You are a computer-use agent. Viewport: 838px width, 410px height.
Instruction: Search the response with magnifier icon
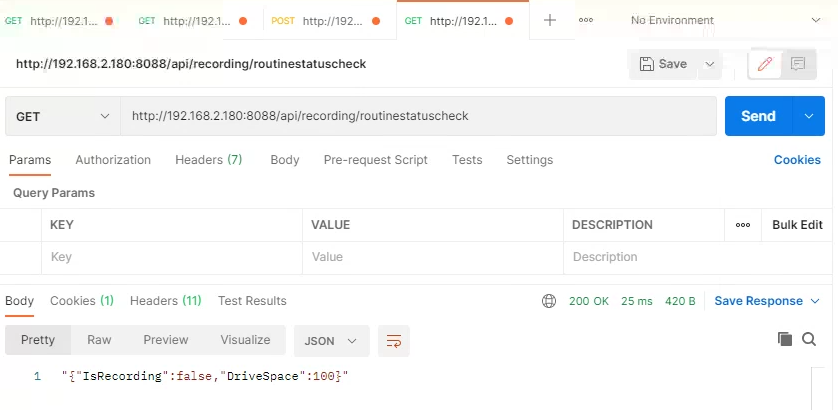coord(808,340)
